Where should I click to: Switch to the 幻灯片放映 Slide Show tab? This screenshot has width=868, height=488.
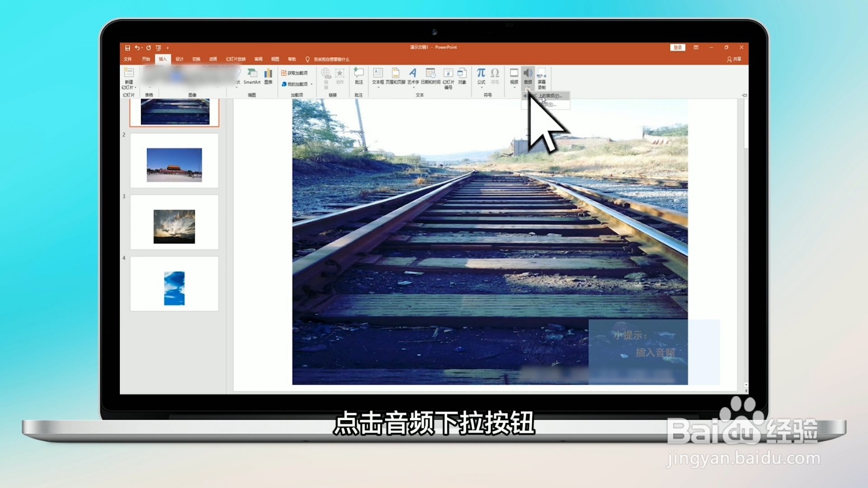pyautogui.click(x=236, y=59)
